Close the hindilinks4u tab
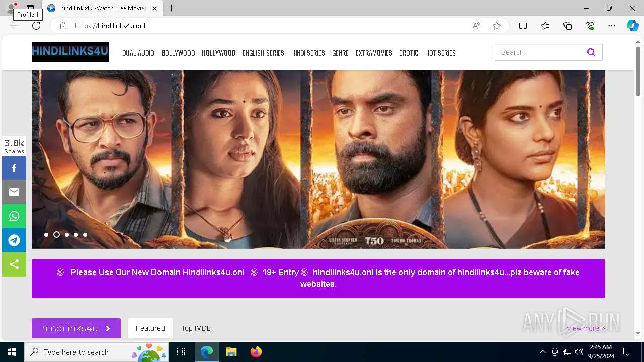The height and width of the screenshot is (362, 644). tap(154, 8)
